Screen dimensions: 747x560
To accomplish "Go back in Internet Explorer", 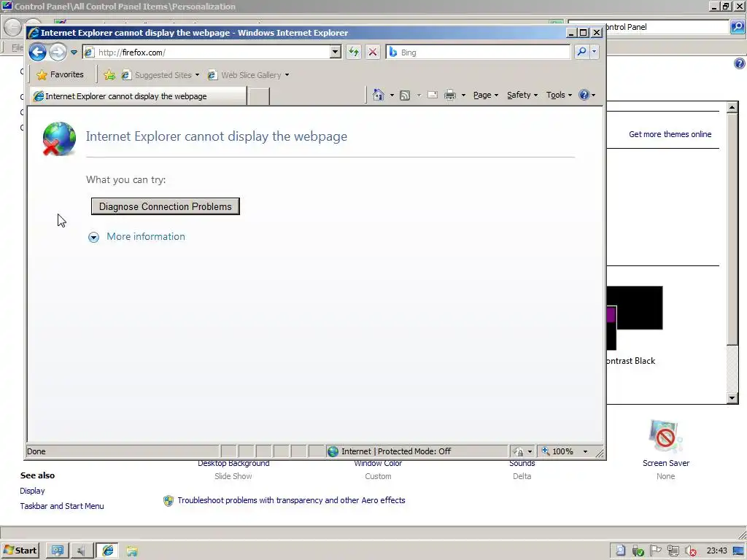I will (38, 52).
